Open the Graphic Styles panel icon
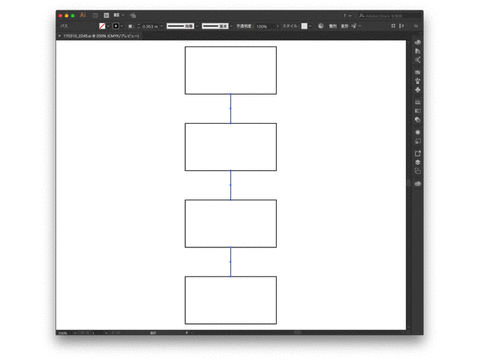The height and width of the screenshot is (360, 480). (x=418, y=141)
